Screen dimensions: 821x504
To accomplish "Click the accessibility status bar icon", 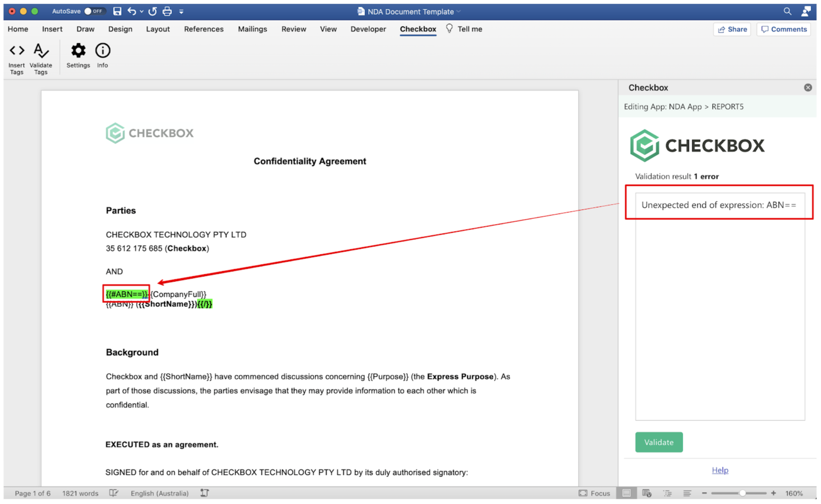I will click(x=204, y=493).
